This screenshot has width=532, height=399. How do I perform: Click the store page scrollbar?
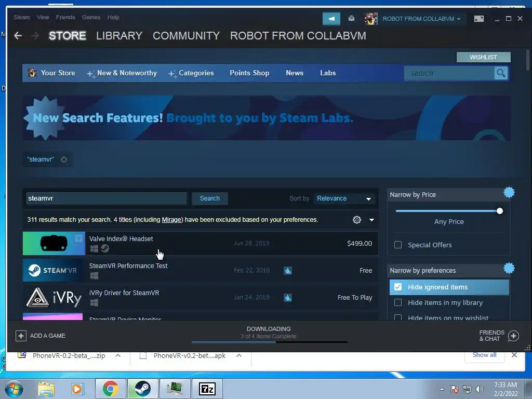[528, 60]
